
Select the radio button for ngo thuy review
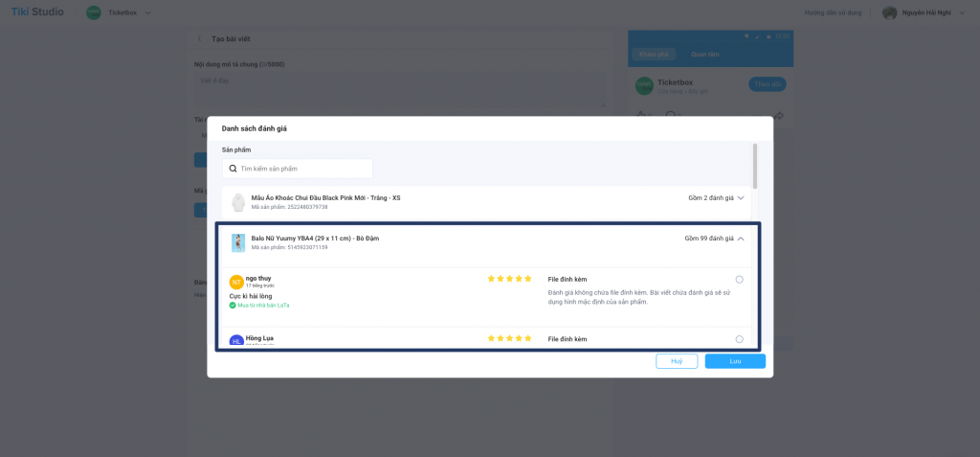point(740,279)
